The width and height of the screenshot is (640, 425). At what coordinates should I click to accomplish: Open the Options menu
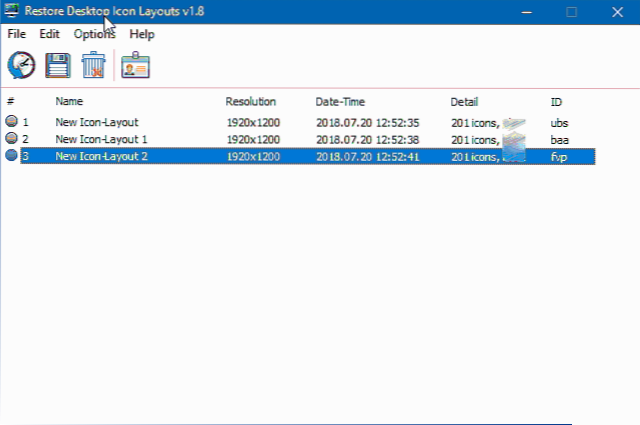[x=94, y=33]
